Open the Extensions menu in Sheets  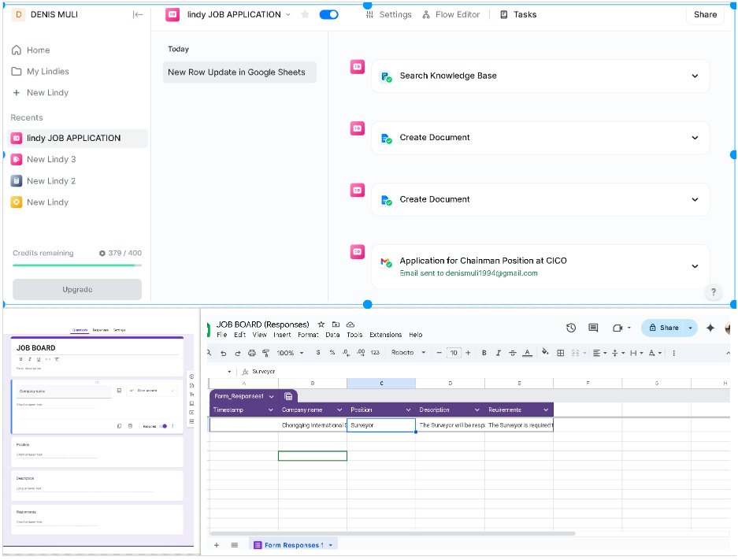(x=385, y=335)
